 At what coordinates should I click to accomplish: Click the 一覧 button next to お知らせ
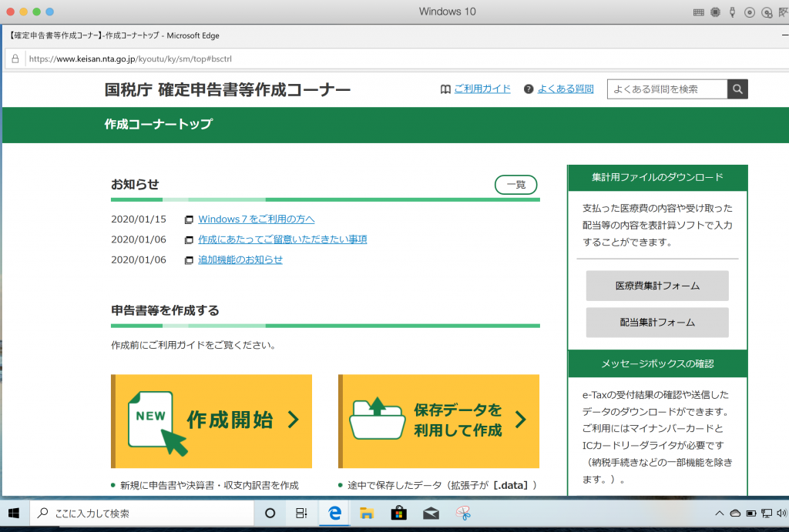pos(515,185)
